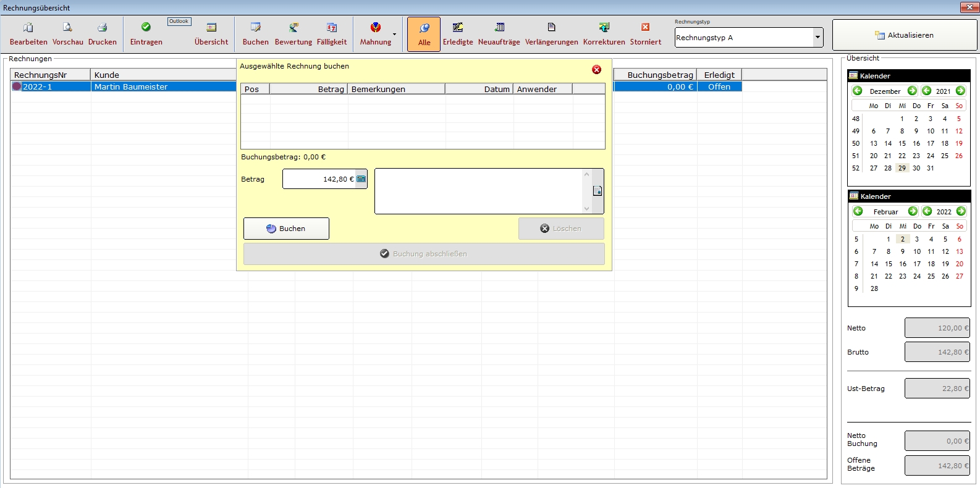Toggle the Erledigte filter
This screenshot has width=980, height=488.
[458, 34]
